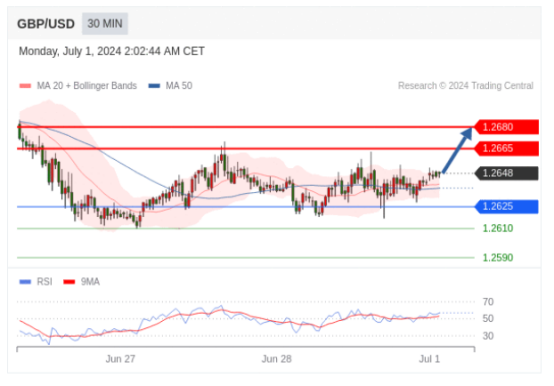This screenshot has width=554, height=386.
Task: Click the GBP/USD pair title
Action: (x=46, y=24)
